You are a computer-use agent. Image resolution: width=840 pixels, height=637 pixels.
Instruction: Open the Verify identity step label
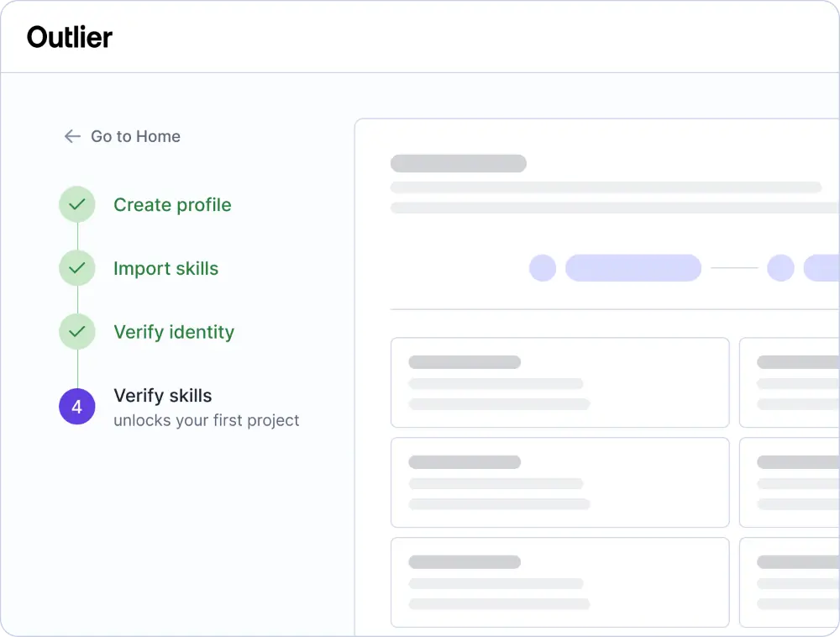pyautogui.click(x=174, y=332)
